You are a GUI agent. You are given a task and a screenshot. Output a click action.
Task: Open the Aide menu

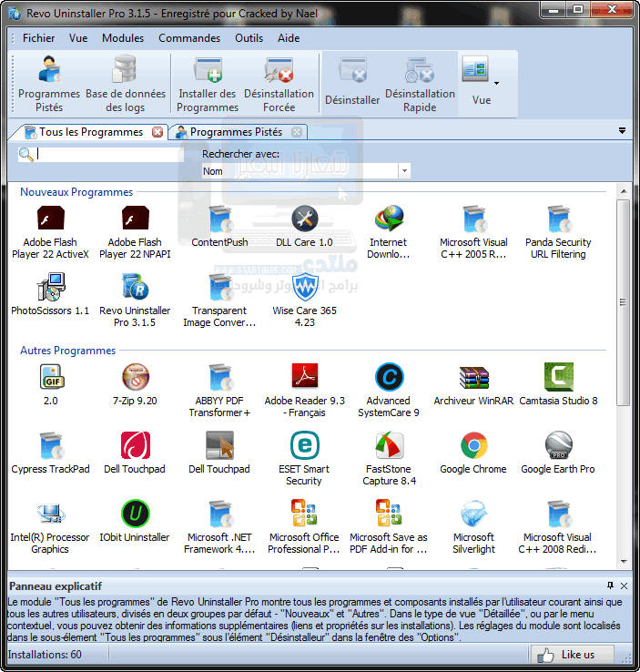[x=289, y=38]
